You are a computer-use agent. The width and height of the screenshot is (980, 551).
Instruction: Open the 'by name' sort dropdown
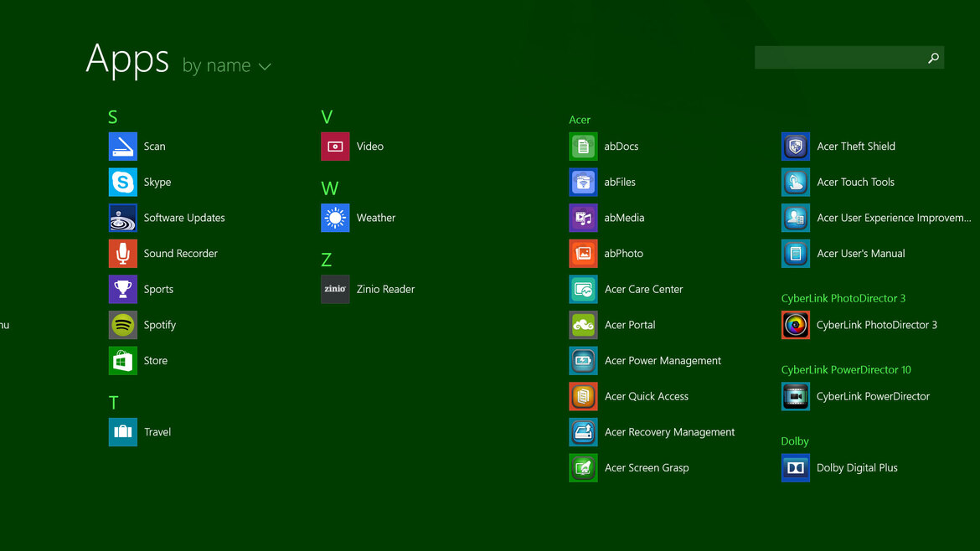[227, 65]
